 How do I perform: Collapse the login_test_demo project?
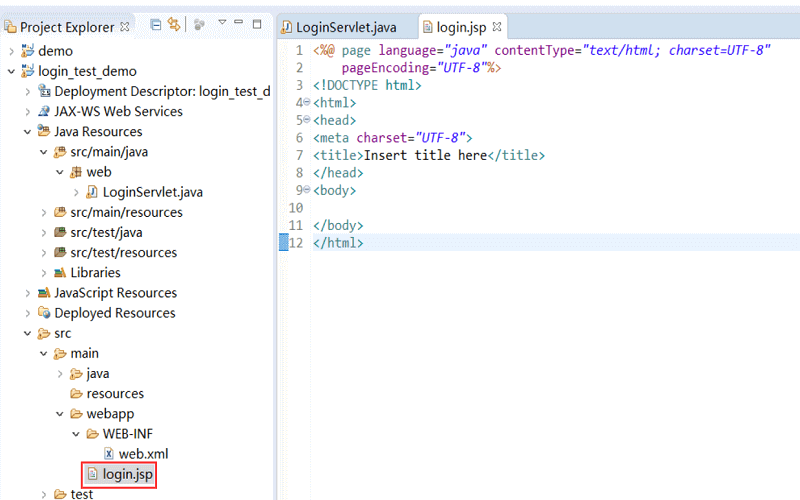point(11,71)
